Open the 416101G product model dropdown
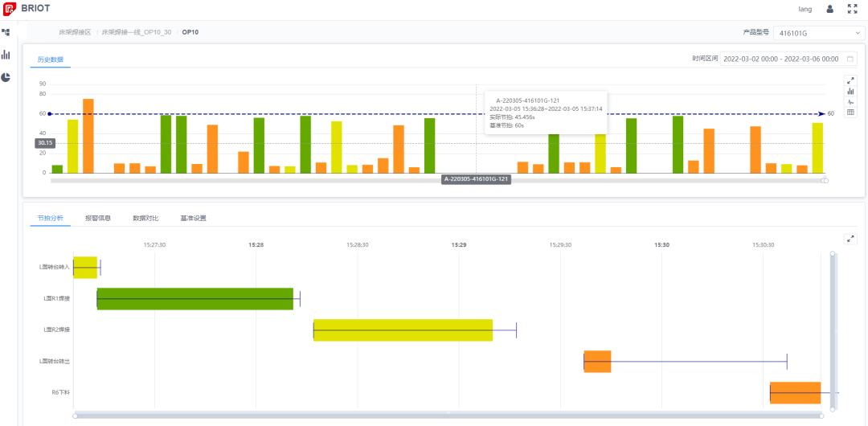Viewport: 868px width, 426px height. click(817, 33)
